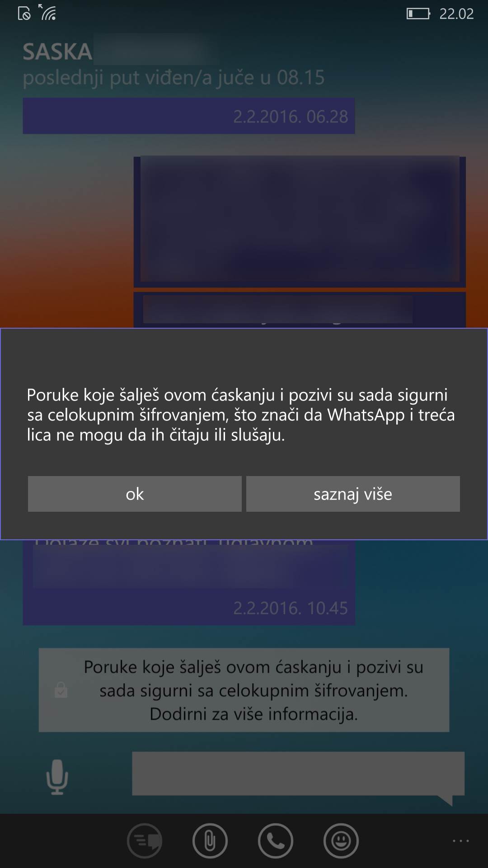Open saznaj više for encryption info
The width and height of the screenshot is (488, 868).
[x=353, y=494]
